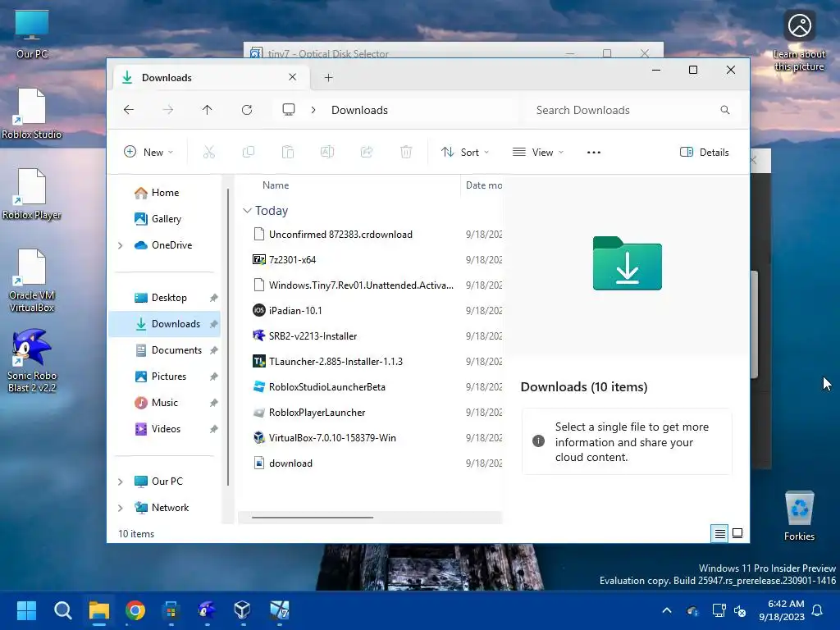Switch to details list view button
840x630 pixels.
[x=719, y=533]
